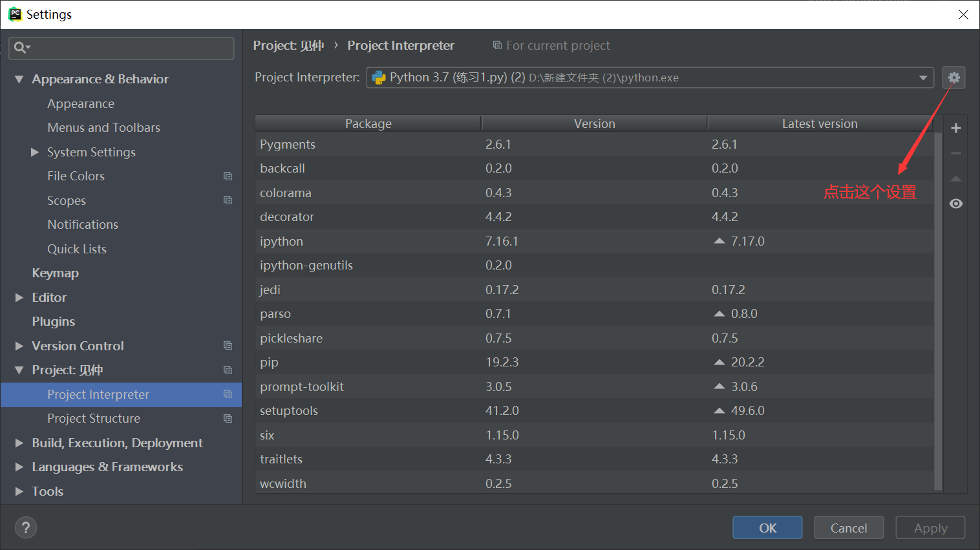
Task: Click project-level icon beside Project Structure
Action: tap(228, 418)
